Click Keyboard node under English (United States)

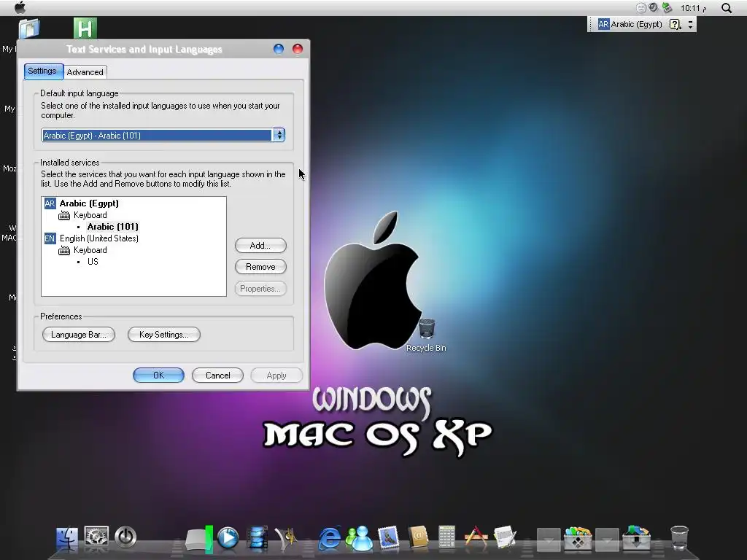click(90, 250)
